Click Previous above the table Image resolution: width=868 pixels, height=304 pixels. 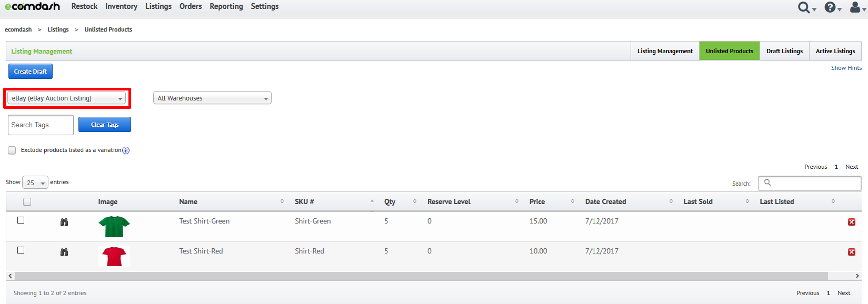click(816, 167)
